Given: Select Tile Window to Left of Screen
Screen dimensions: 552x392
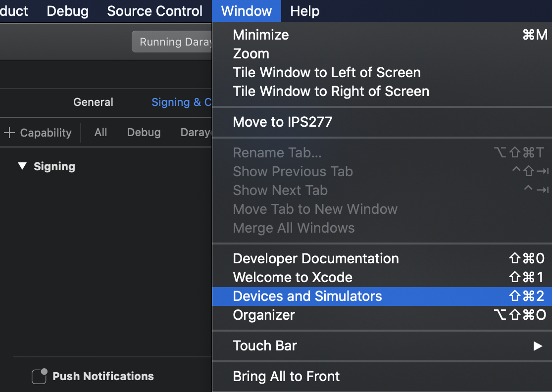Looking at the screenshot, I should click(x=326, y=72).
